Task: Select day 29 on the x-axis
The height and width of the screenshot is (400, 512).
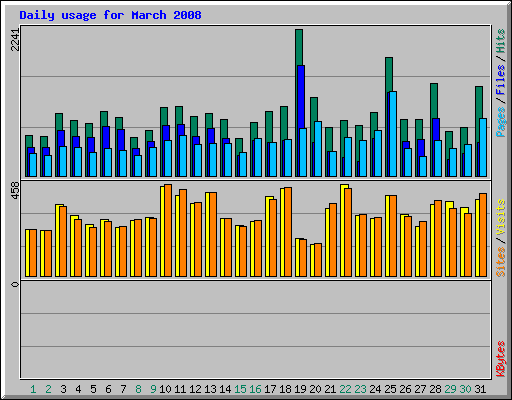Action: 450,389
